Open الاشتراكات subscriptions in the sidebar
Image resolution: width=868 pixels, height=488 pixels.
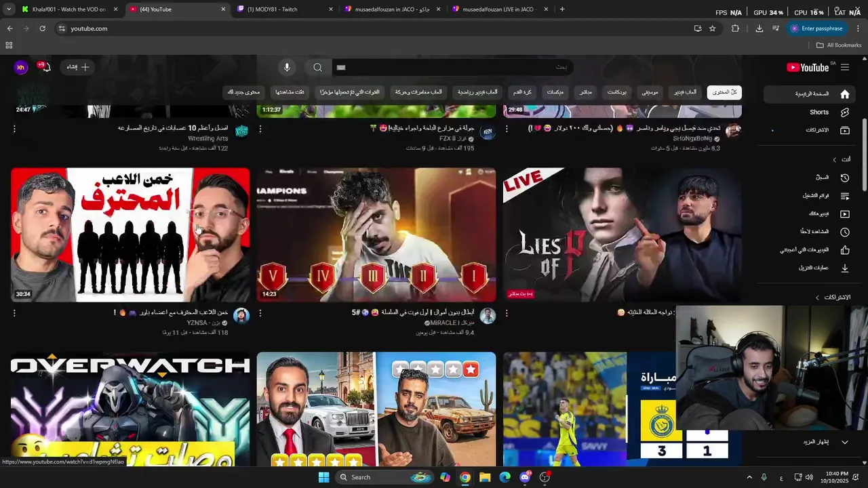click(817, 129)
